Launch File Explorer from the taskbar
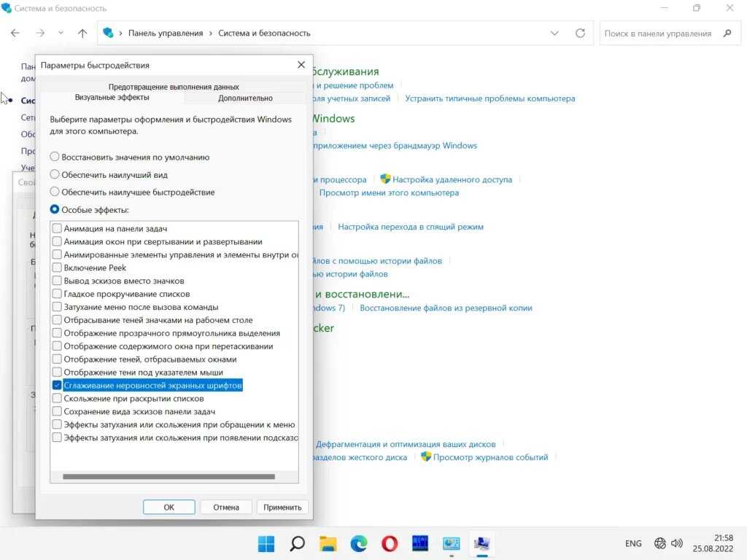 coord(328,543)
